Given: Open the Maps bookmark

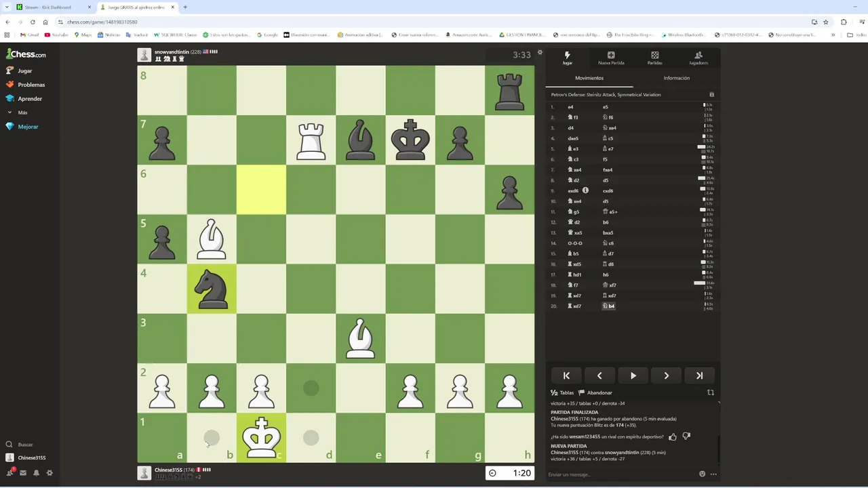Looking at the screenshot, I should pyautogui.click(x=83, y=35).
